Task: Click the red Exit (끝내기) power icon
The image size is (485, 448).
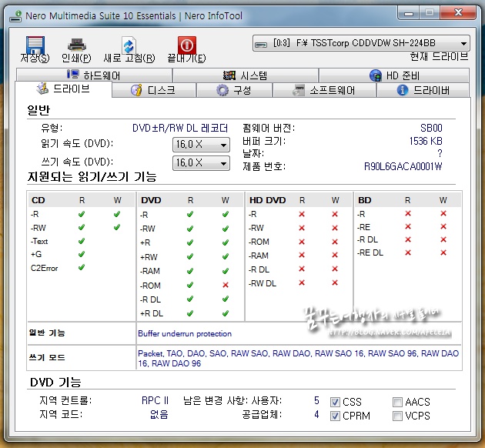Action: (x=186, y=45)
